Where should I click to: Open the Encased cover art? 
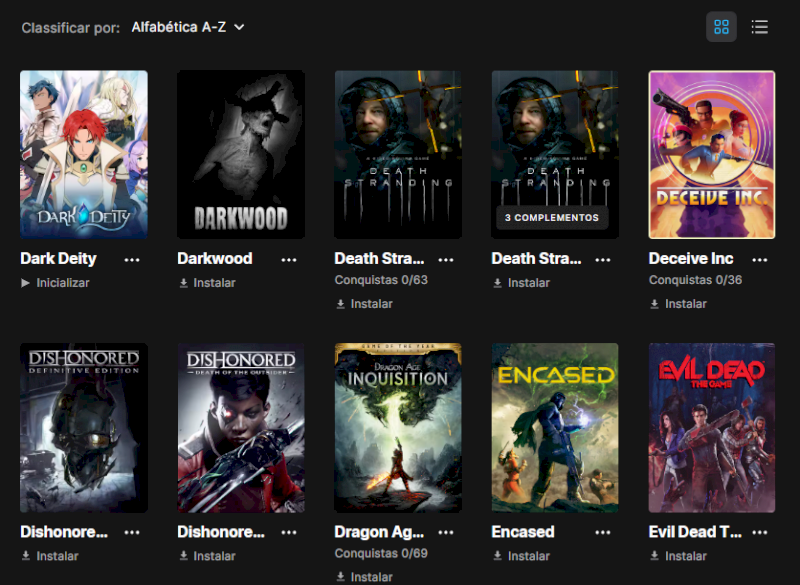point(555,428)
